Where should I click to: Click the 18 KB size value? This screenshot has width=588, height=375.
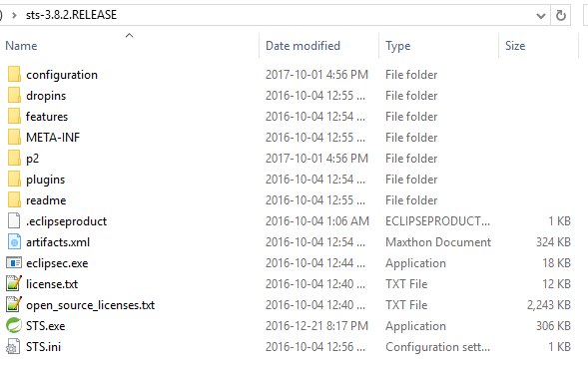[x=556, y=263]
